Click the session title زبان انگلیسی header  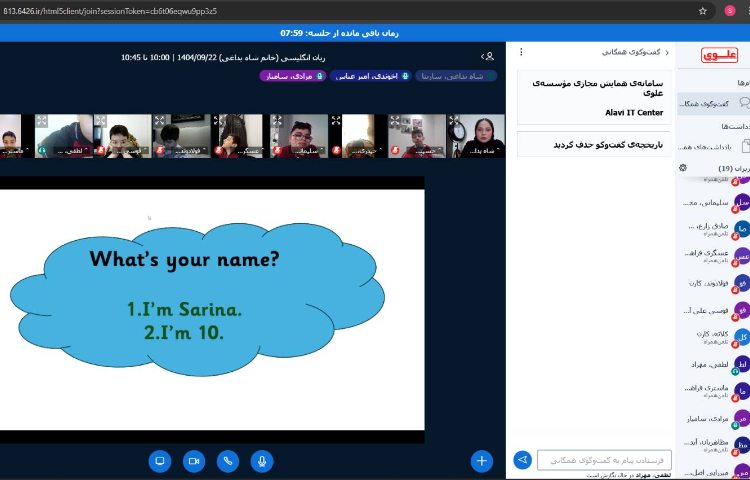coord(223,57)
